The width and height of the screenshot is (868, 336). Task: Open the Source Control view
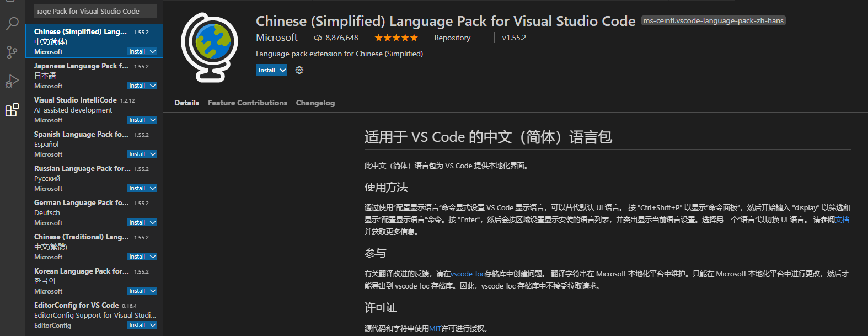12,52
